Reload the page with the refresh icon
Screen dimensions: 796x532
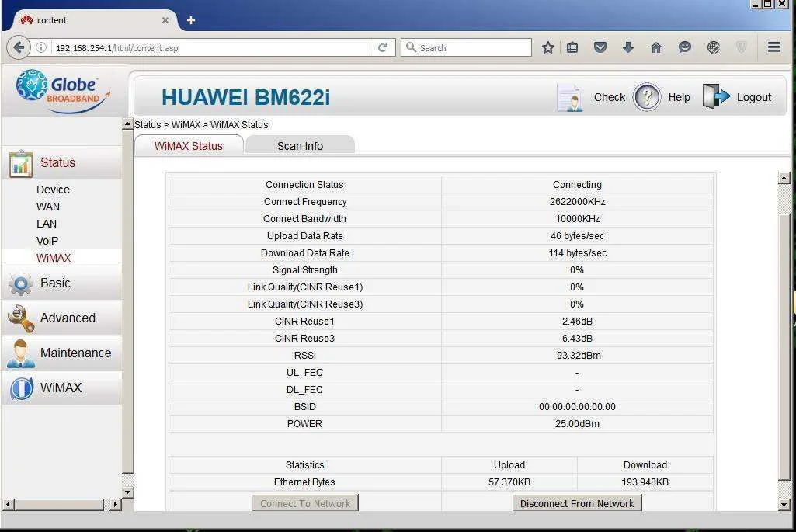point(382,47)
